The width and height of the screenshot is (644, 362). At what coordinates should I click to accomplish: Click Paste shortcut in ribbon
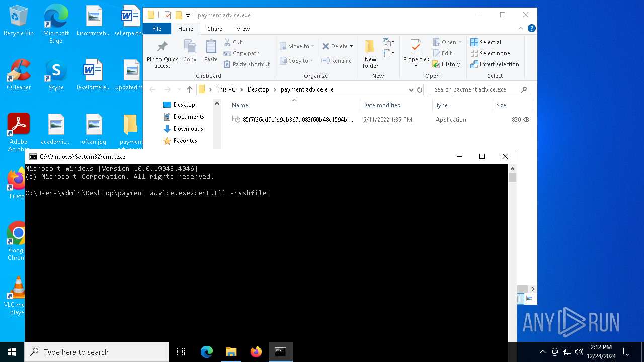(247, 64)
